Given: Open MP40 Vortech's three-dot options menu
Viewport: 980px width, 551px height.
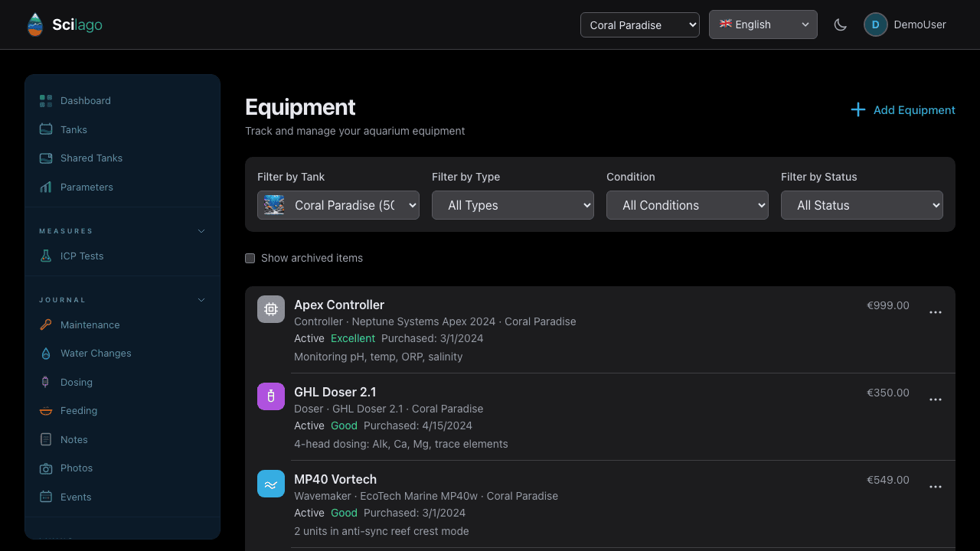Looking at the screenshot, I should (936, 487).
